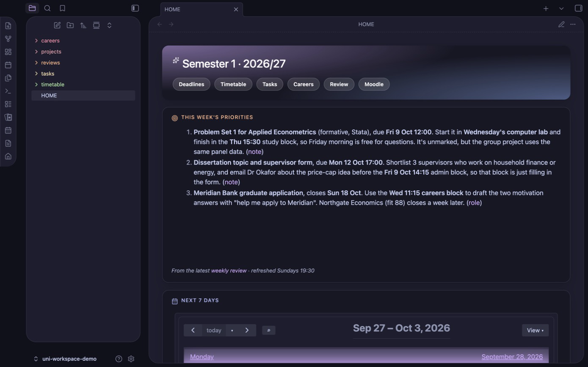The image size is (588, 367).
Task: Open the calendar View dropdown
Action: (x=535, y=330)
